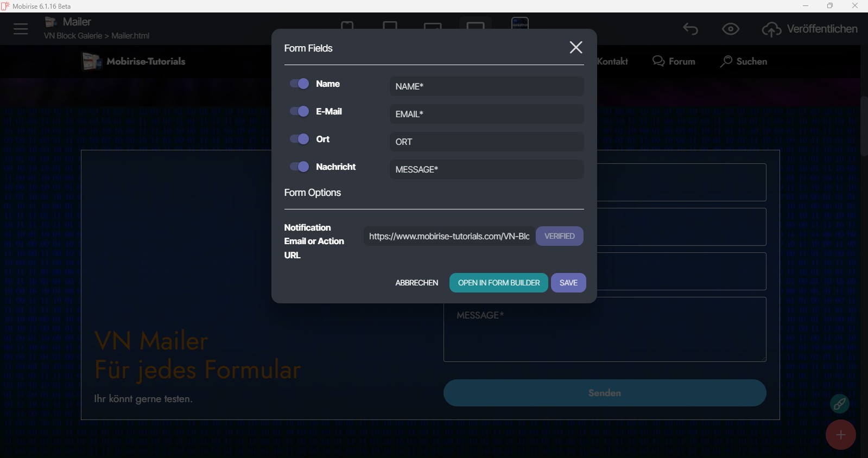Click the NAME* placeholder input
The height and width of the screenshot is (458, 868).
click(x=486, y=86)
